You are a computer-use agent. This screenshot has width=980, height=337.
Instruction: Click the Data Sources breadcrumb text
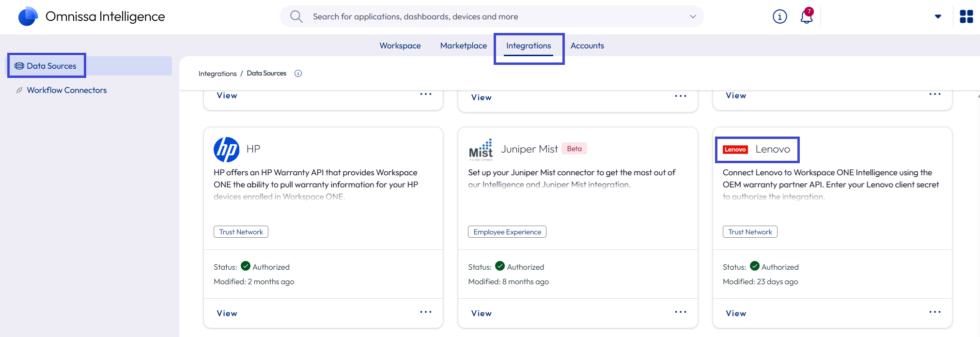(266, 74)
